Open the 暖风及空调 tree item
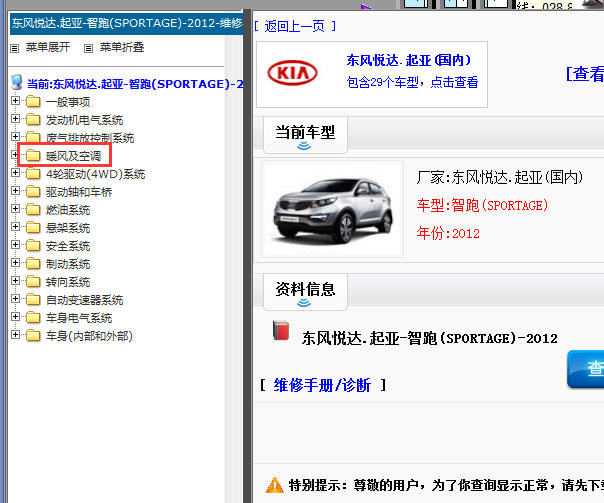This screenshot has height=503, width=604. 73,156
